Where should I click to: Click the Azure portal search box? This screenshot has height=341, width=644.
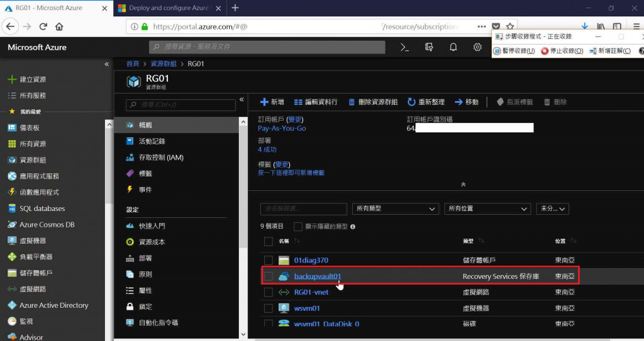pos(267,46)
